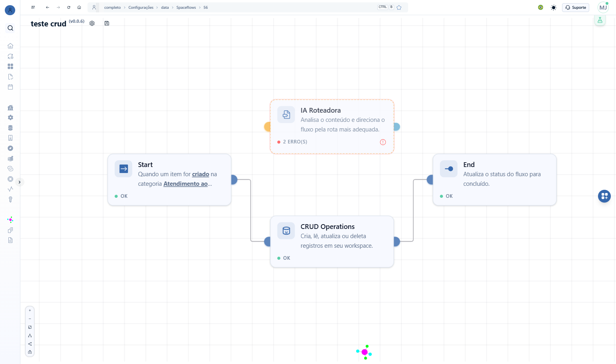Click the mailbox icon in the sidebar
The height and width of the screenshot is (364, 616).
(10, 159)
